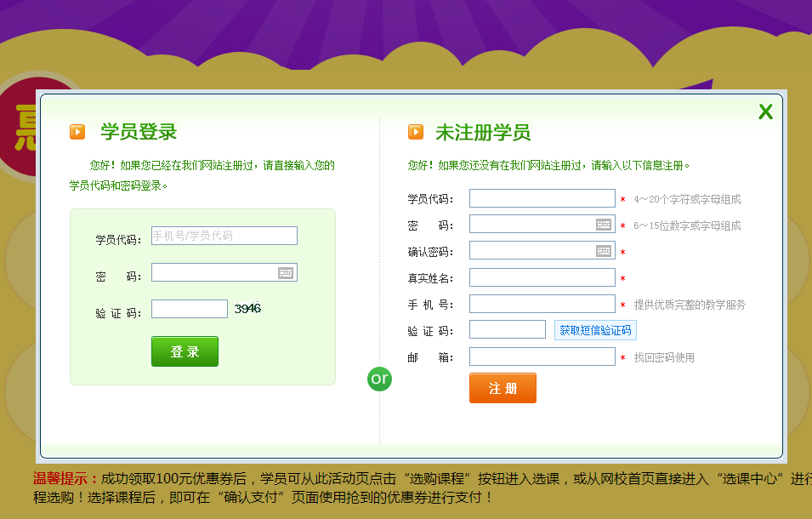Select the 真实姓名 text field
This screenshot has width=812, height=519.
(x=542, y=277)
